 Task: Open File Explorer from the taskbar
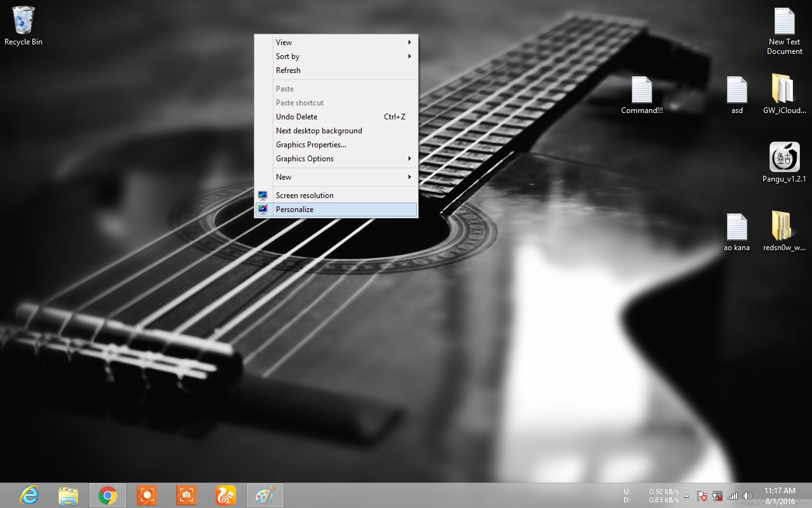point(69,495)
